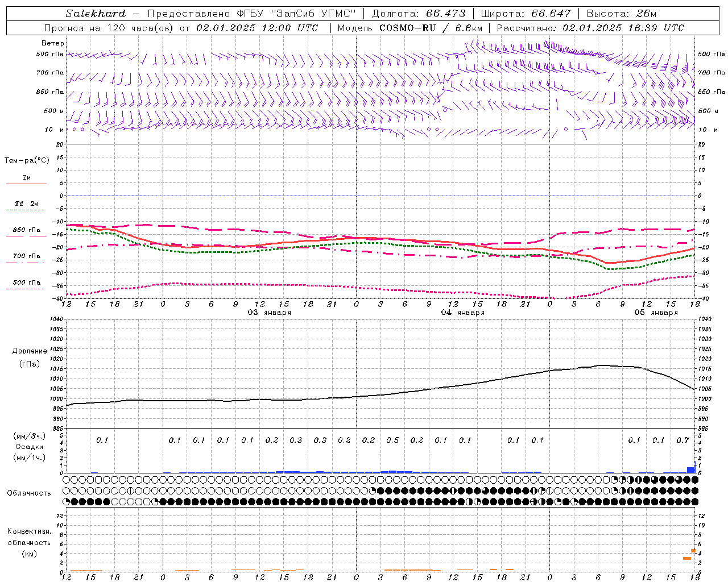The image size is (728, 582).
Task: Click the forecast line 'Прогноз на 120 часа(ов)'
Action: [109, 28]
